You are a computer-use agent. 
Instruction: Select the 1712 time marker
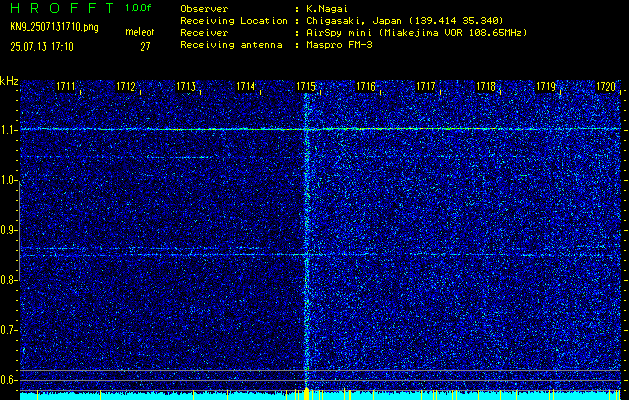click(125, 86)
